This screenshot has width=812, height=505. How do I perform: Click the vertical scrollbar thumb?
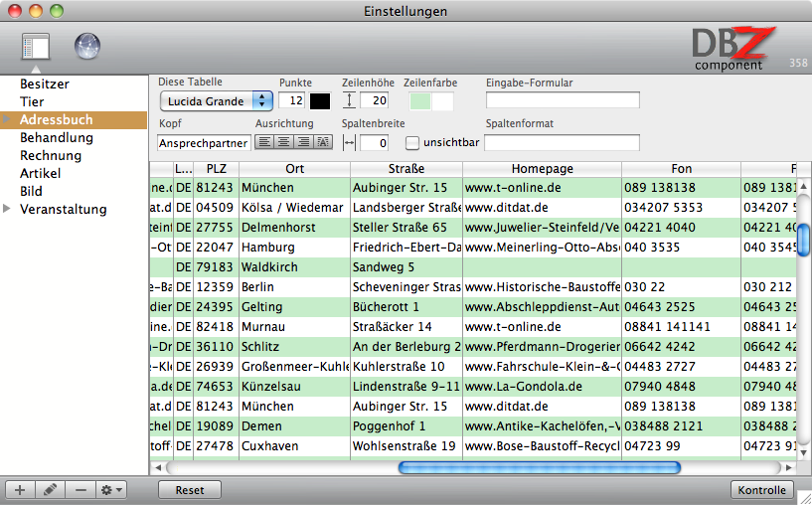pyautogui.click(x=803, y=240)
